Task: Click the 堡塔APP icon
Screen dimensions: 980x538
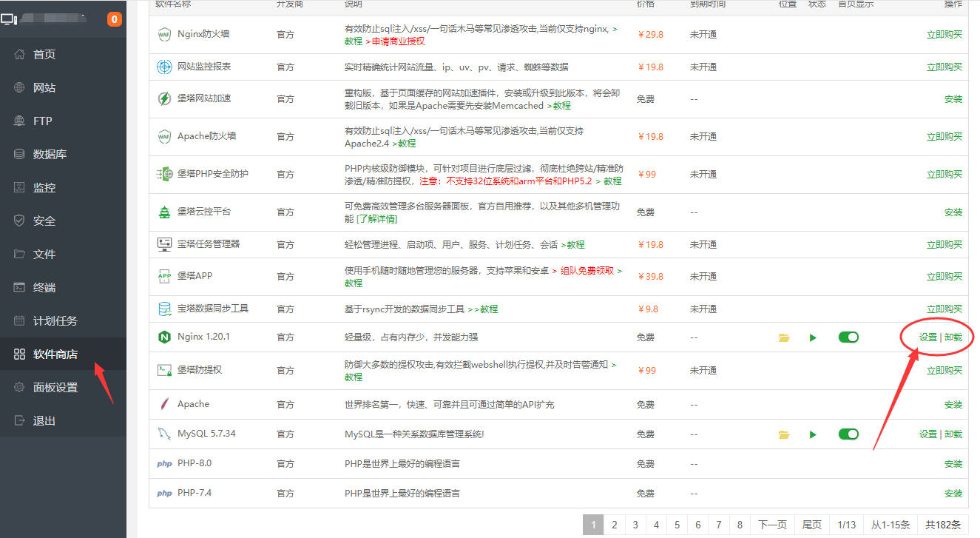Action: (164, 276)
